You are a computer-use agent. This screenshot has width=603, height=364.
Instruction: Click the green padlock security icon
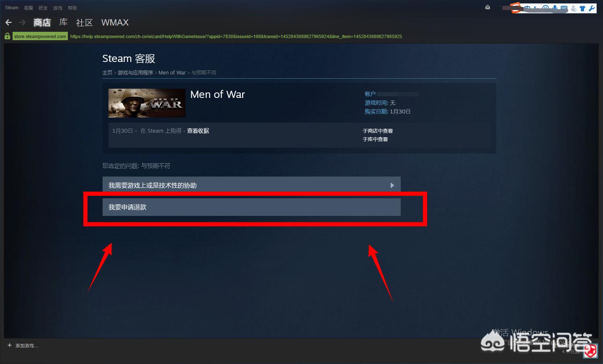tap(7, 36)
